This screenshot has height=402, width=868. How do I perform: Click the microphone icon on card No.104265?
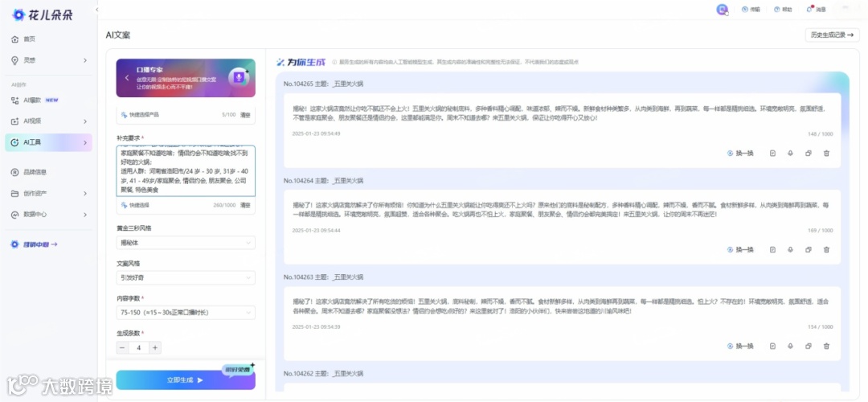coord(790,154)
